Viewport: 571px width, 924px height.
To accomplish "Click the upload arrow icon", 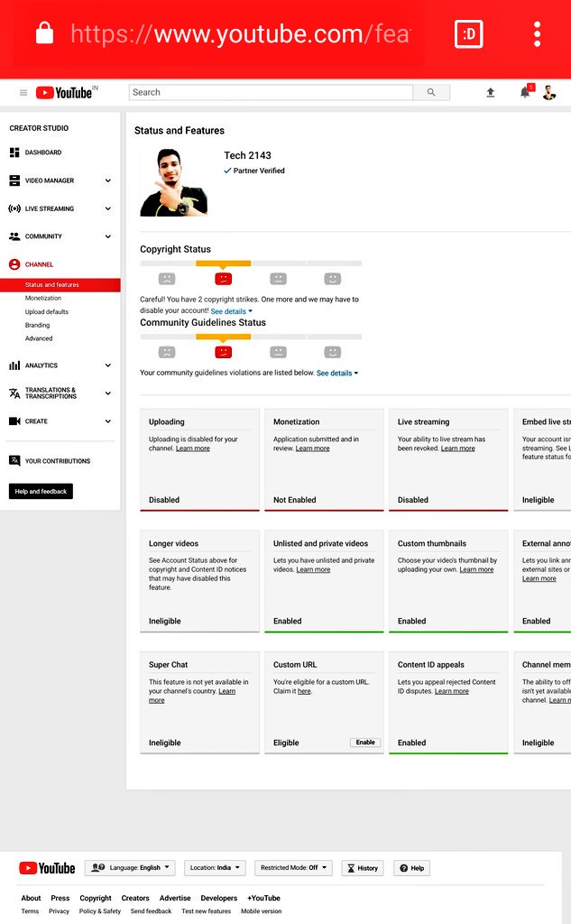I will point(491,93).
